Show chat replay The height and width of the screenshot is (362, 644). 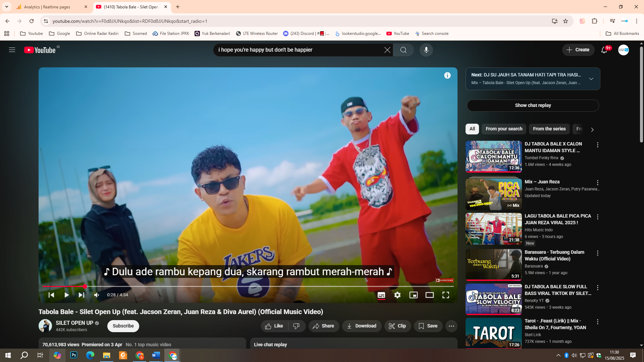tap(533, 105)
